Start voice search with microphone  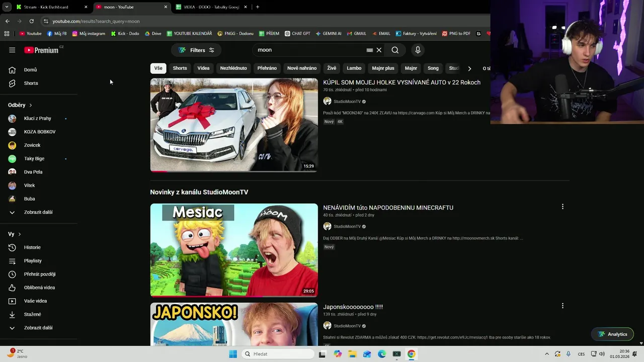418,50
